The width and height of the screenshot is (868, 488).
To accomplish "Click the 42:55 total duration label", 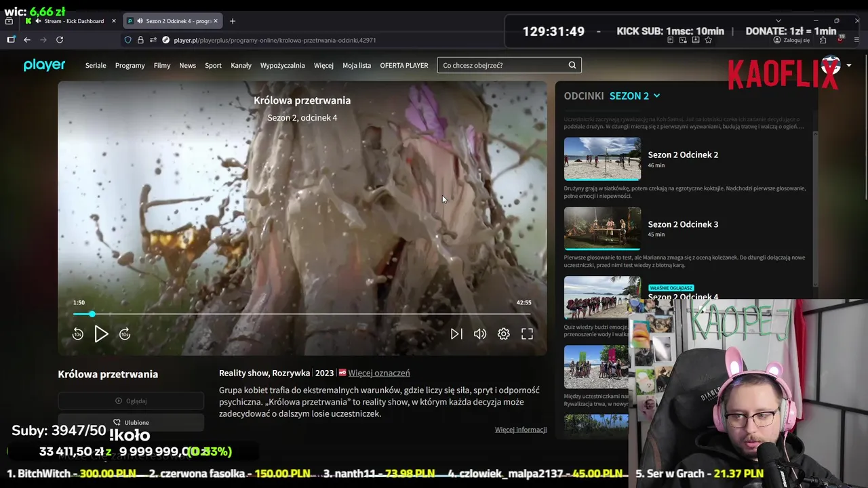I will [524, 302].
